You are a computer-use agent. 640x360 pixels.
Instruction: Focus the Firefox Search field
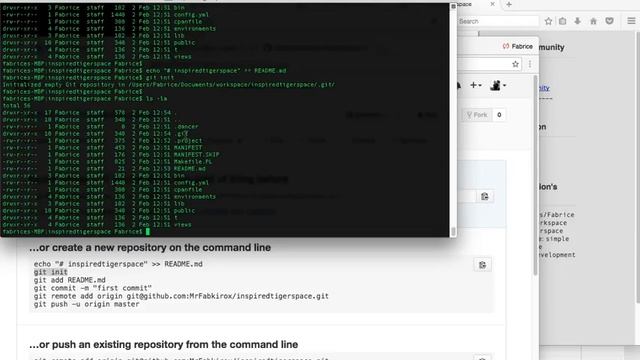(498, 21)
